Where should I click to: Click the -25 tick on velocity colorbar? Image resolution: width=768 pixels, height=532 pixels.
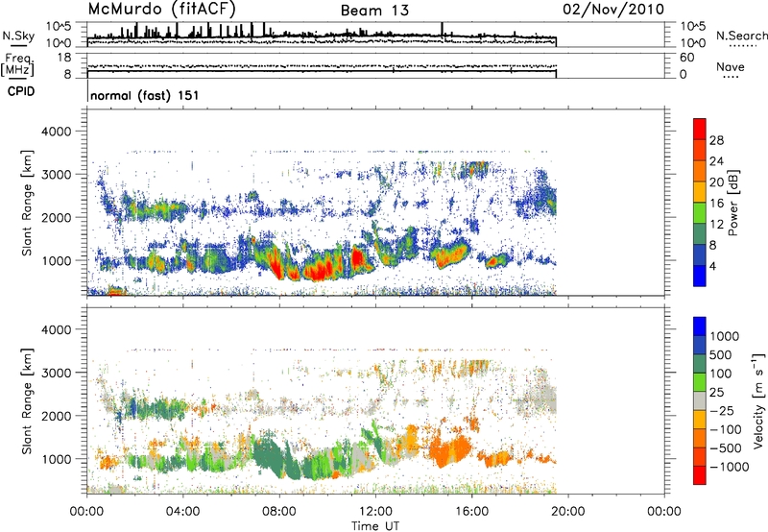tap(722, 410)
